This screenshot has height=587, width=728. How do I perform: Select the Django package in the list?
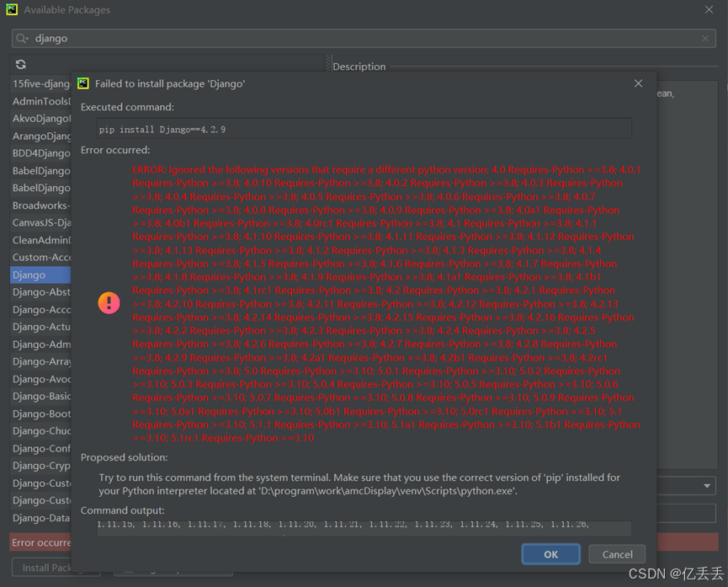[x=41, y=275]
